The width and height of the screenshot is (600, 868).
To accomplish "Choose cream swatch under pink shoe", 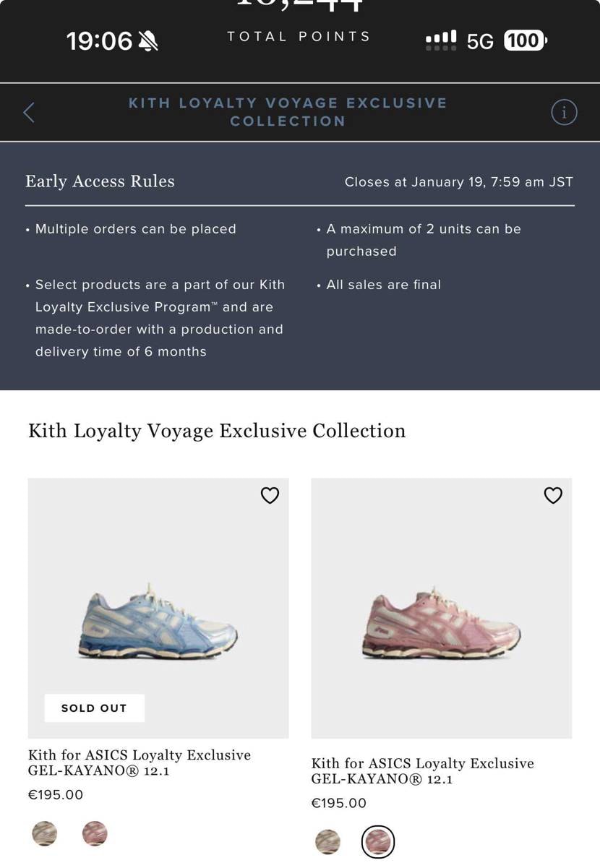I will click(328, 841).
